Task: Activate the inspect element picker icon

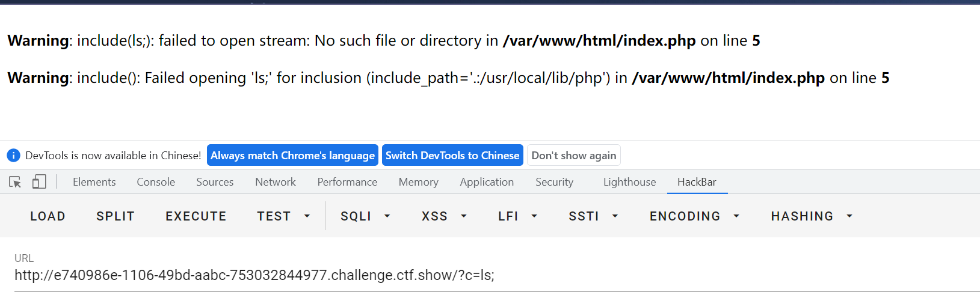Action: coord(15,182)
